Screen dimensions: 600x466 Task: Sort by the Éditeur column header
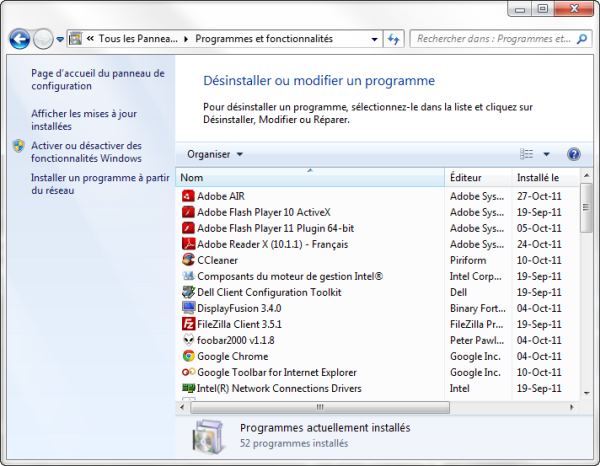coord(478,178)
